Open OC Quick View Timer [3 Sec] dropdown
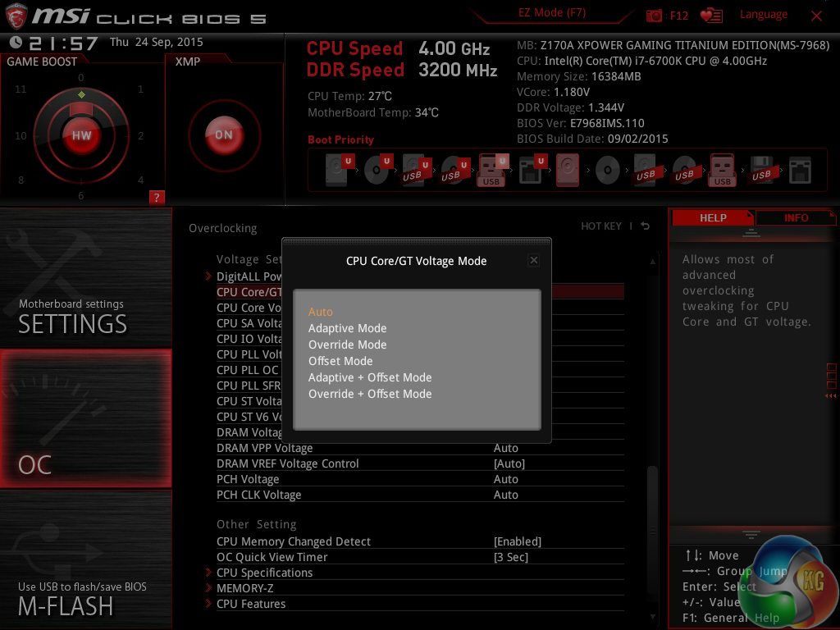 coord(510,557)
